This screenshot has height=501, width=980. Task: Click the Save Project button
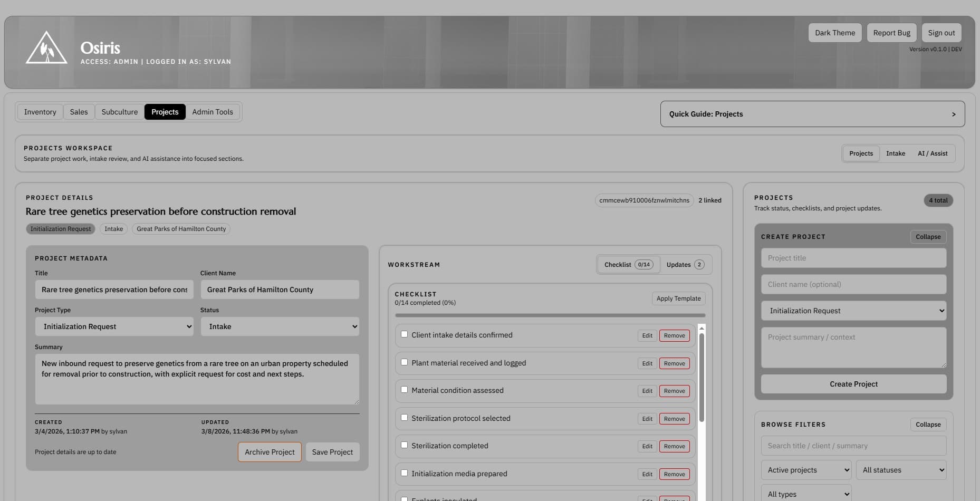tap(332, 452)
